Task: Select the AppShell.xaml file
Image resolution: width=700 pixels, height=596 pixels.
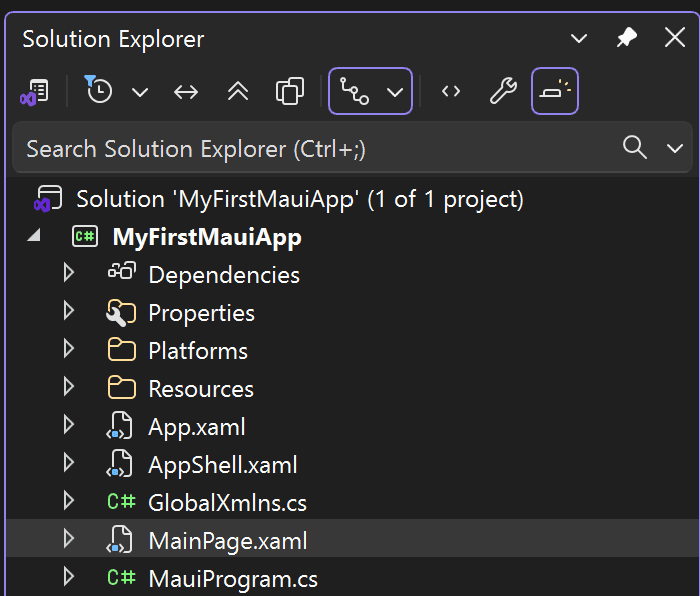Action: point(223,465)
